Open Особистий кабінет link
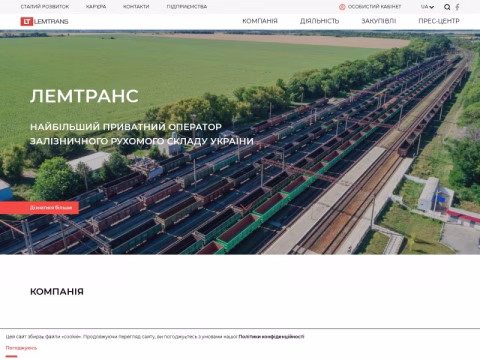The width and height of the screenshot is (480, 360). coord(374,7)
